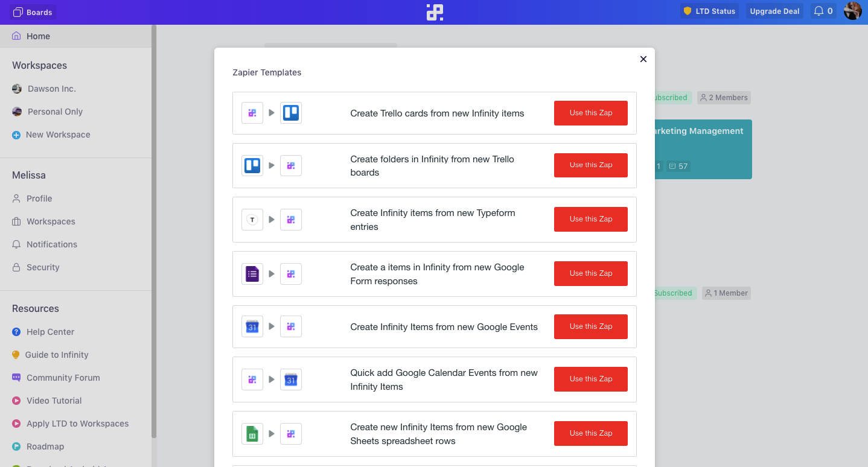868x467 pixels.
Task: Click Google Calendar icon in Google Events row
Action: tap(252, 326)
